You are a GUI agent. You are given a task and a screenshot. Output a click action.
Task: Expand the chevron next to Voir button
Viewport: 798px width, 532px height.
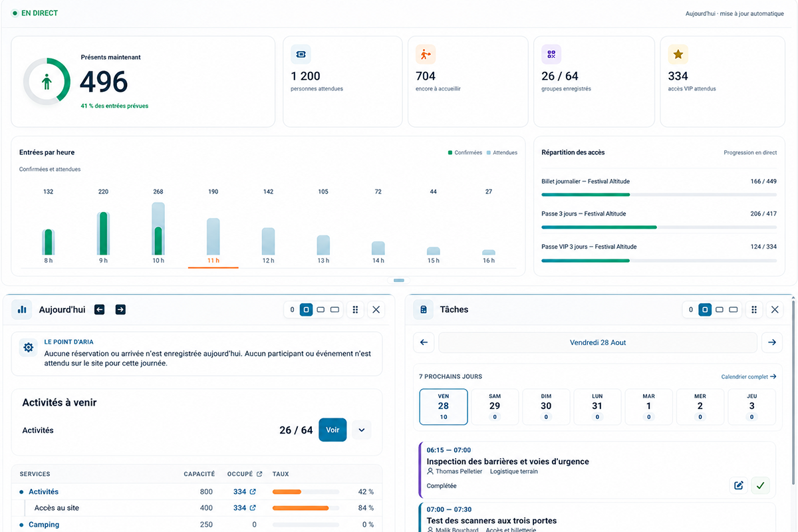pyautogui.click(x=362, y=430)
